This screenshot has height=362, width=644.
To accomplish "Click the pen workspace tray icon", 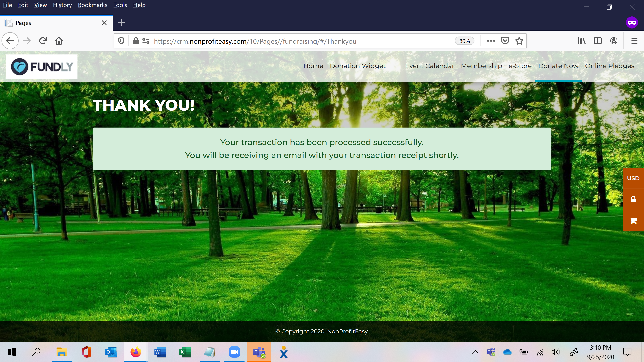I will [574, 352].
